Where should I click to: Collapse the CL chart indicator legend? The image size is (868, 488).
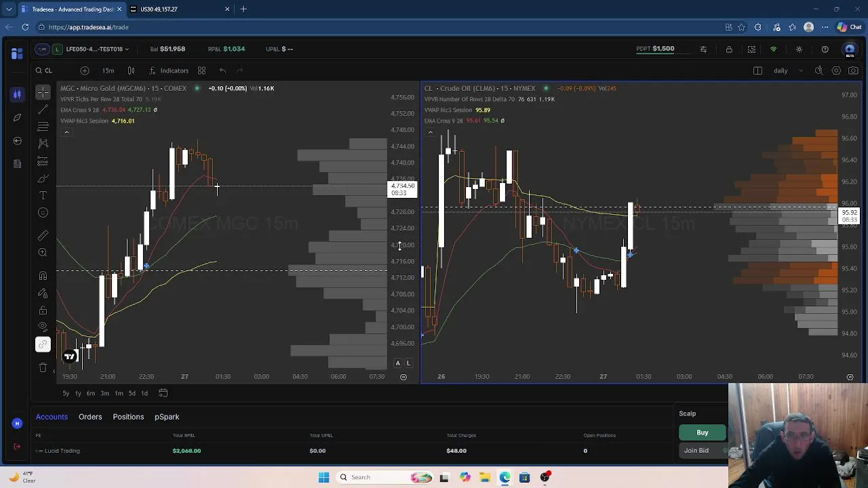(430, 132)
